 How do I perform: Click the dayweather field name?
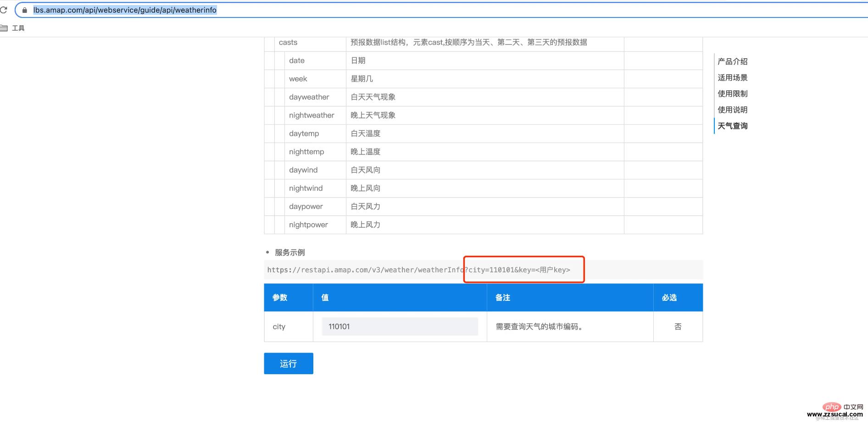(309, 97)
